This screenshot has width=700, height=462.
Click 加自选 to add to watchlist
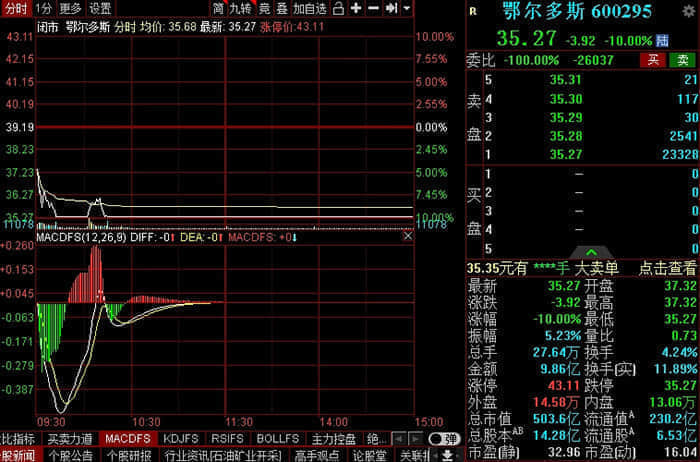pos(310,8)
